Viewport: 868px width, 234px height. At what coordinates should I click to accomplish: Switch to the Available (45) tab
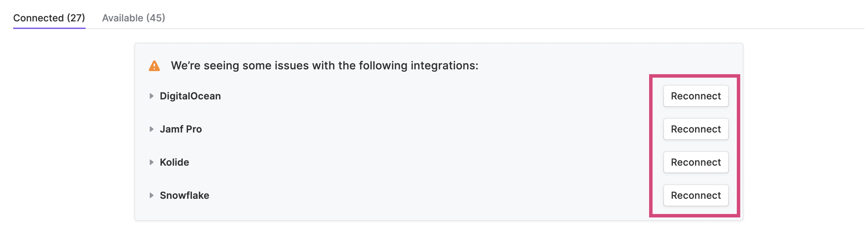[134, 18]
